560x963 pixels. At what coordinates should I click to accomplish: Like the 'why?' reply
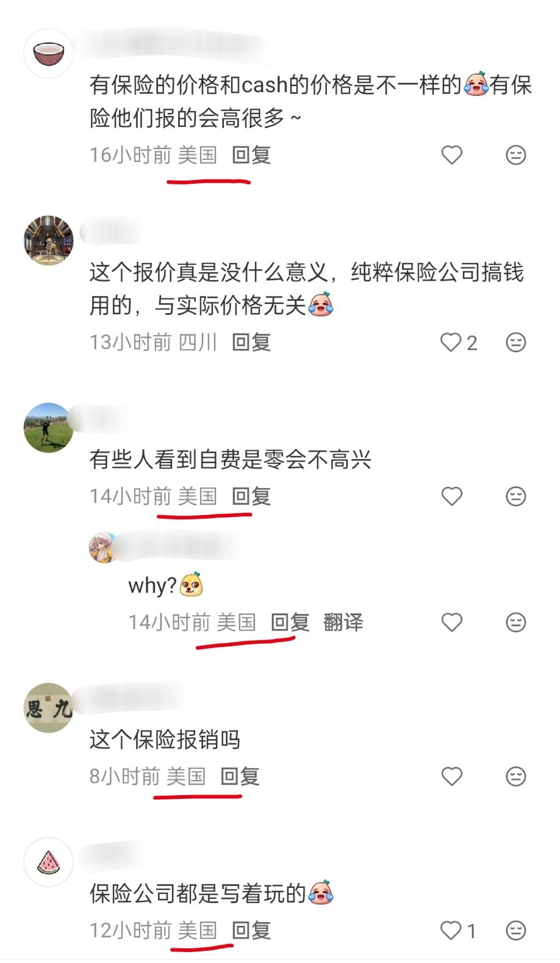452,622
